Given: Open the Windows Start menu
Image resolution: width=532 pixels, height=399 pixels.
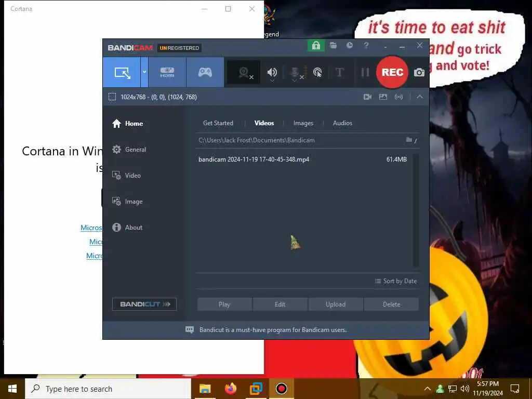Looking at the screenshot, I should pos(12,389).
